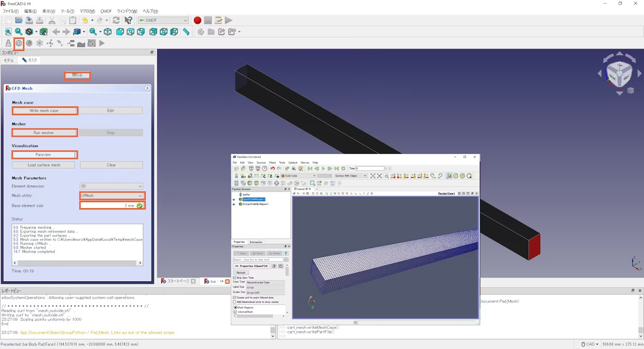This screenshot has width=644, height=349.
Task: Click the navigation cube in 3D view
Action: pyautogui.click(x=619, y=73)
